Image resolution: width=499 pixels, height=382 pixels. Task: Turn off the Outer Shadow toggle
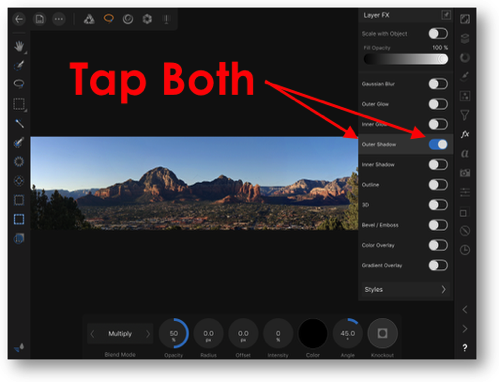point(438,144)
